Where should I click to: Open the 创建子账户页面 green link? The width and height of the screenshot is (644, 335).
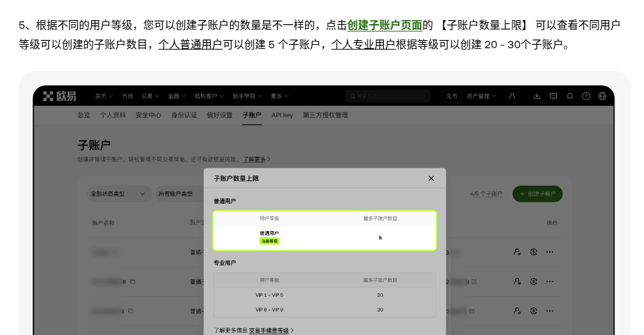point(385,25)
